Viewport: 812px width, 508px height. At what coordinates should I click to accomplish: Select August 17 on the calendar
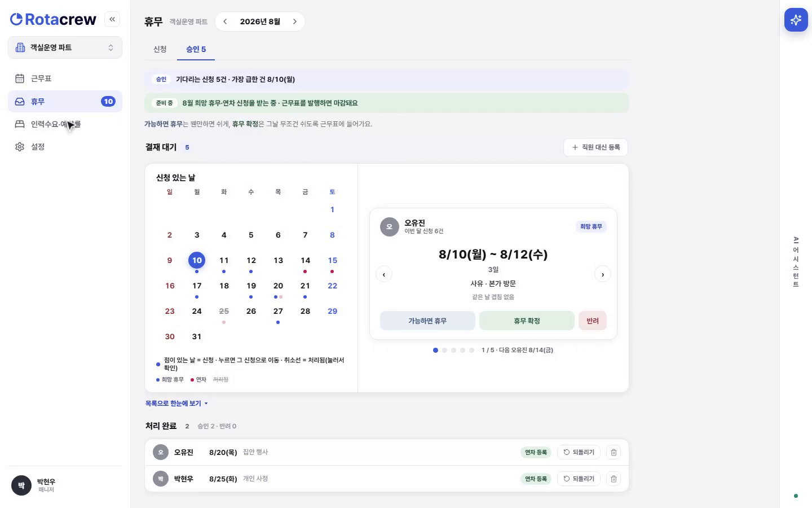[x=197, y=286]
